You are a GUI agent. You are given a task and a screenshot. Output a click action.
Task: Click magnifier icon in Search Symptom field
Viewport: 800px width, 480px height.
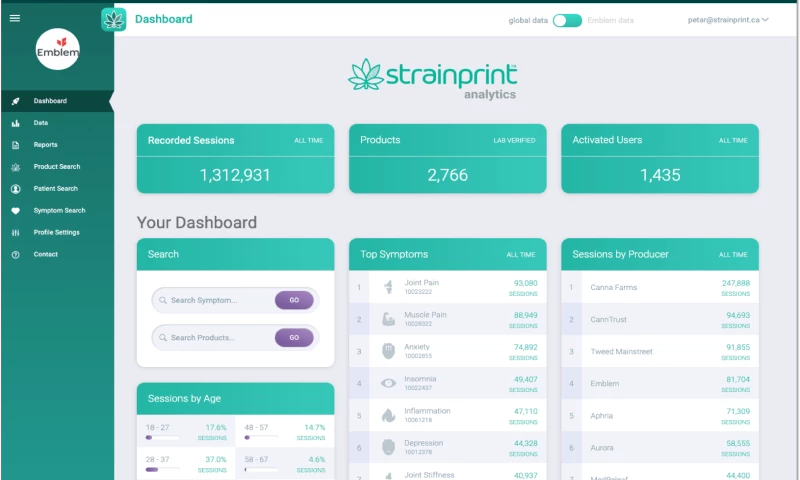pyautogui.click(x=163, y=300)
